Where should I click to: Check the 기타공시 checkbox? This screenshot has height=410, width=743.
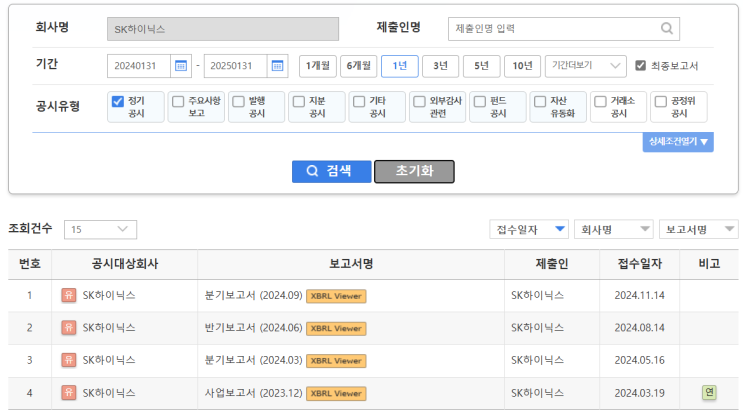coord(359,101)
